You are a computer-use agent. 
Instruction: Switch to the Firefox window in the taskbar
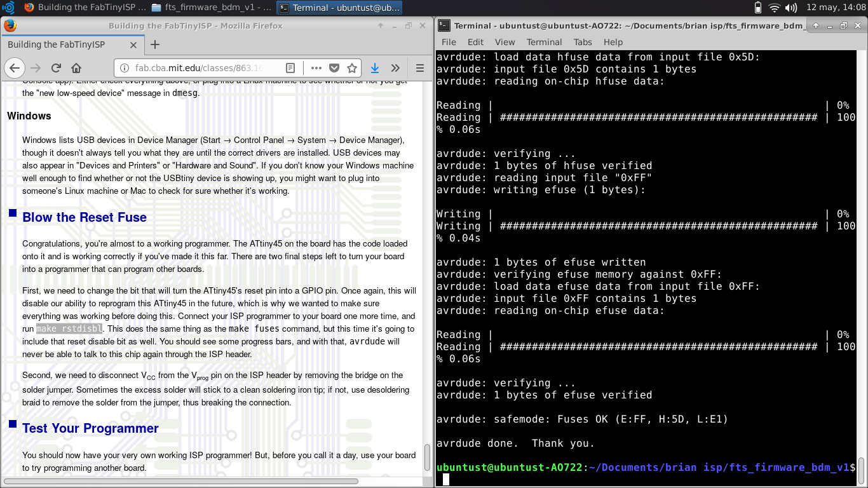point(85,8)
